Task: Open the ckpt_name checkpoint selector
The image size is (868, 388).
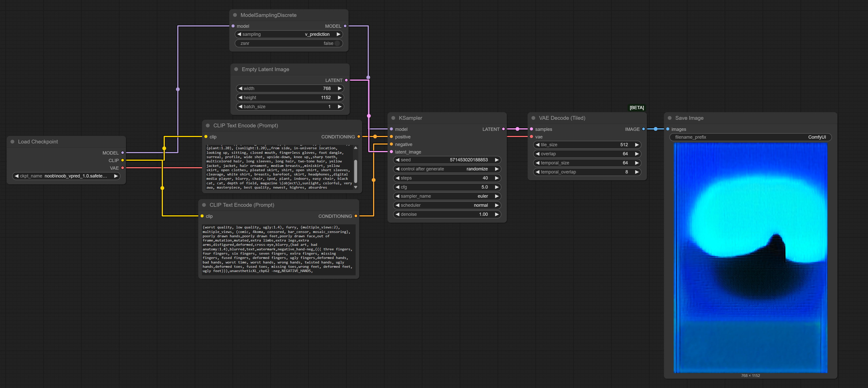Action: 66,176
